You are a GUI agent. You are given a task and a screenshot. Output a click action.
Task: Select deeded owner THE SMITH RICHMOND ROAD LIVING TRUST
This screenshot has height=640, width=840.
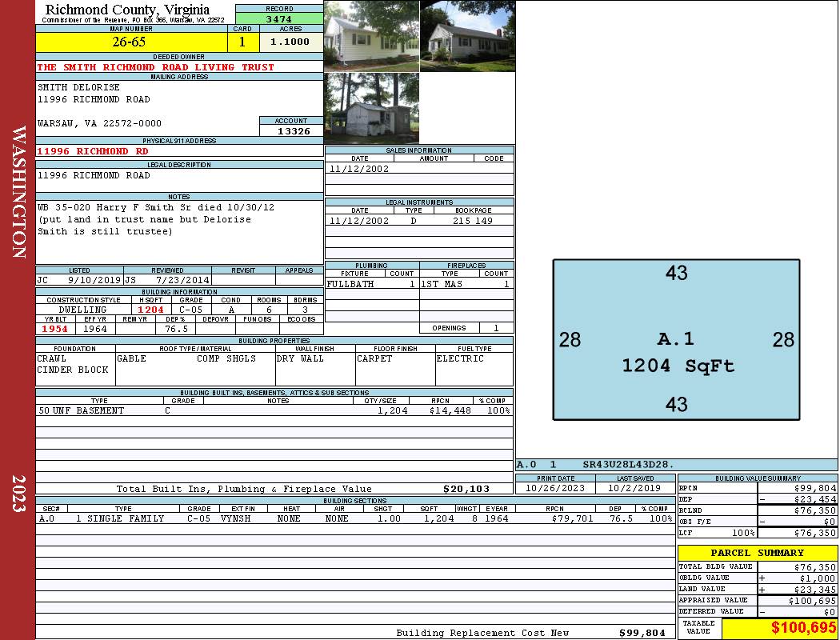(x=155, y=67)
